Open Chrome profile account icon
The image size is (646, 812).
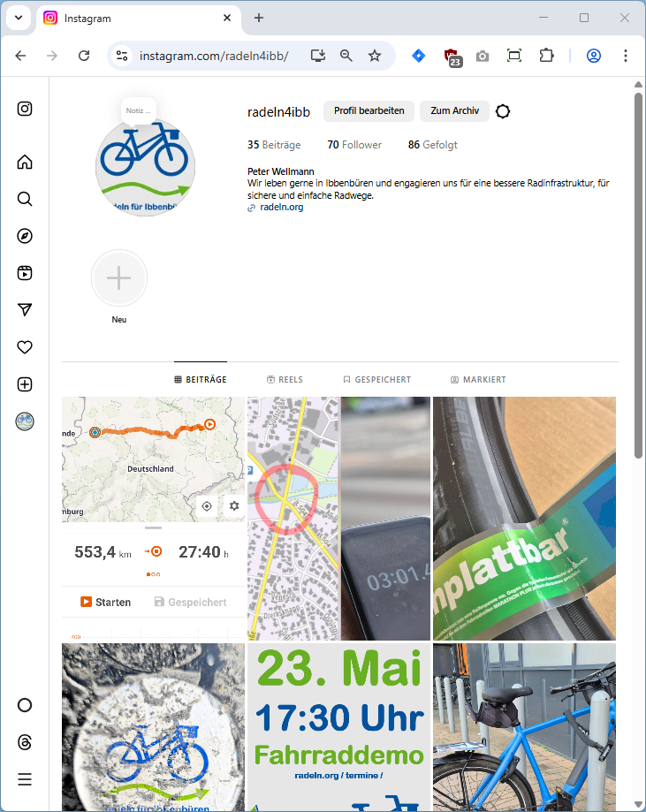(594, 56)
